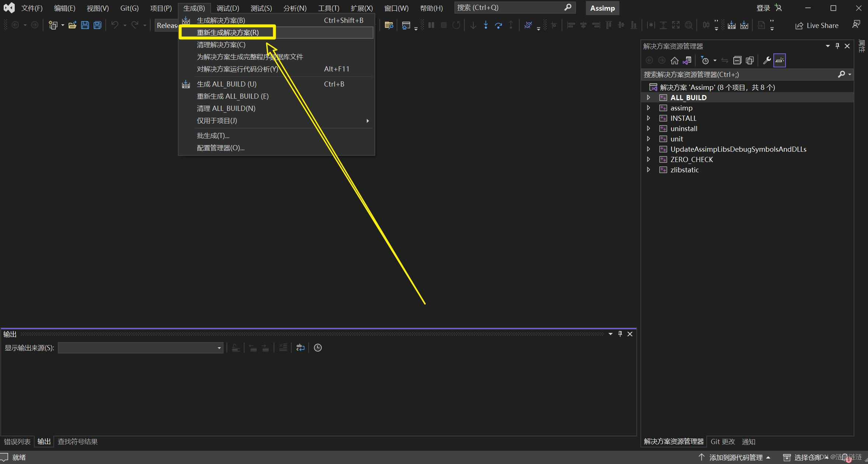Image resolution: width=868 pixels, height=464 pixels.
Task: Open the Git Changes tab
Action: [x=723, y=442]
